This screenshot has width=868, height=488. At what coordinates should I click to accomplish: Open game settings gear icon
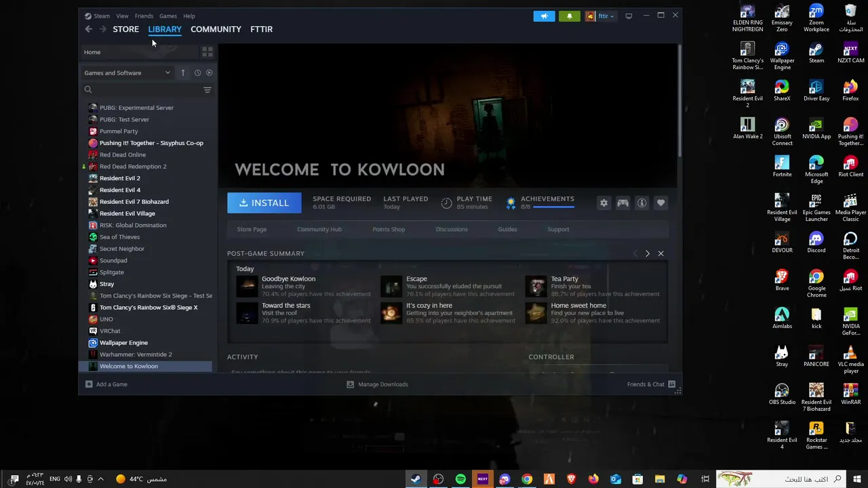[x=604, y=203]
